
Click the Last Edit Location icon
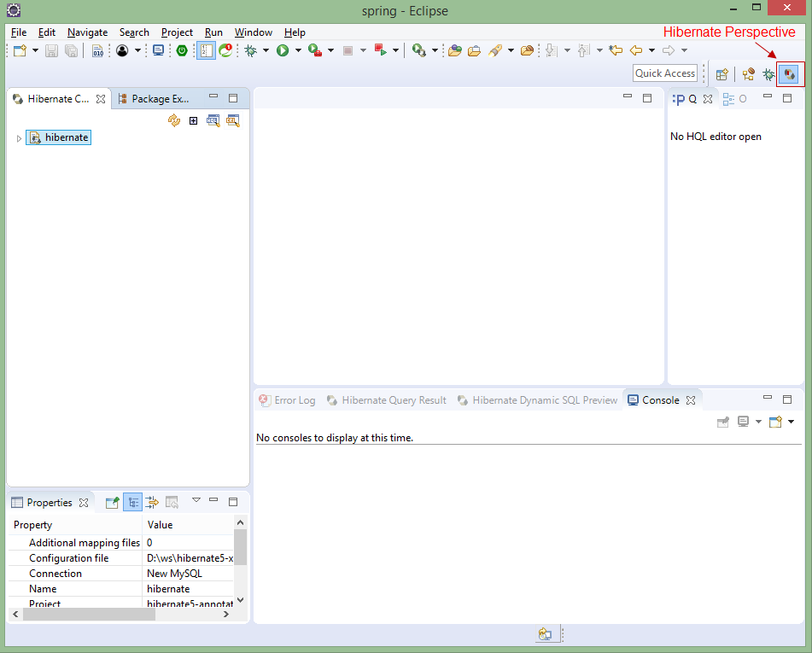616,50
